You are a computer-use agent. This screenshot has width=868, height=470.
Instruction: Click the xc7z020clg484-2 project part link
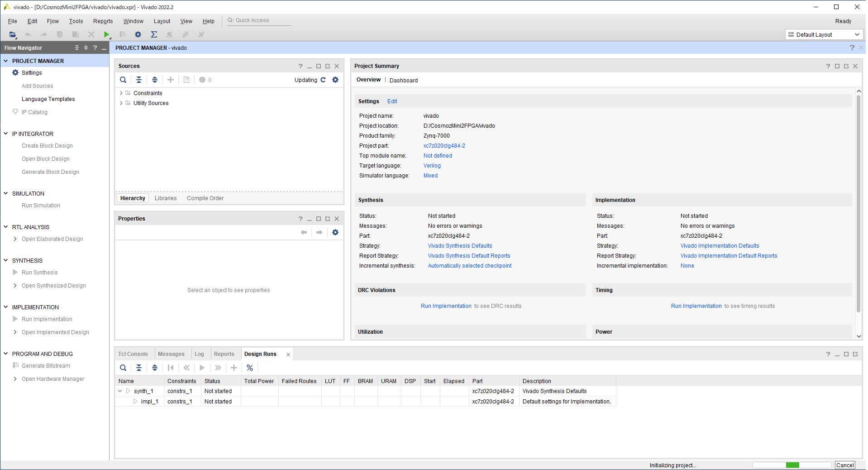444,146
